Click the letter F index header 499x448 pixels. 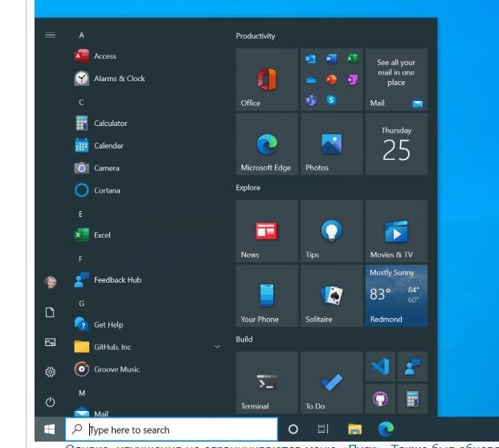coord(80,259)
